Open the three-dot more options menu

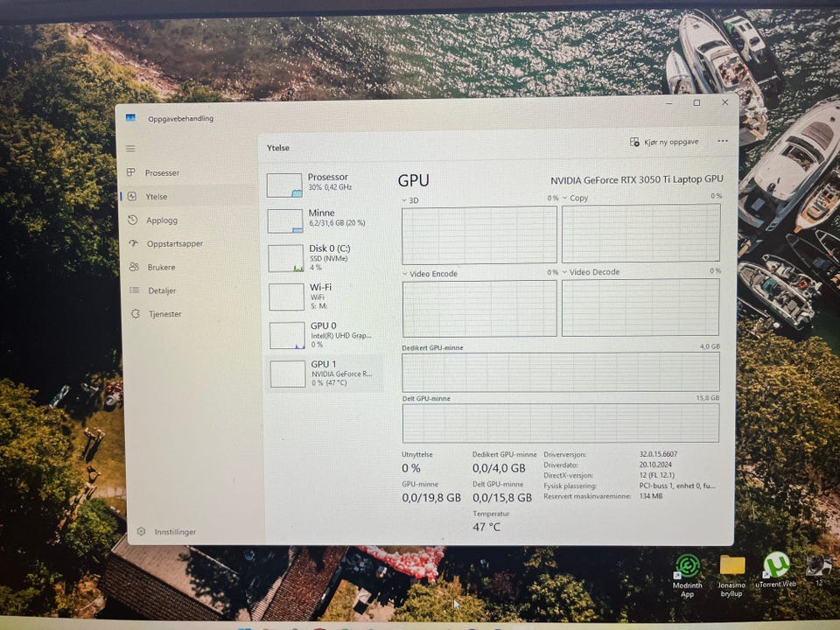(723, 141)
